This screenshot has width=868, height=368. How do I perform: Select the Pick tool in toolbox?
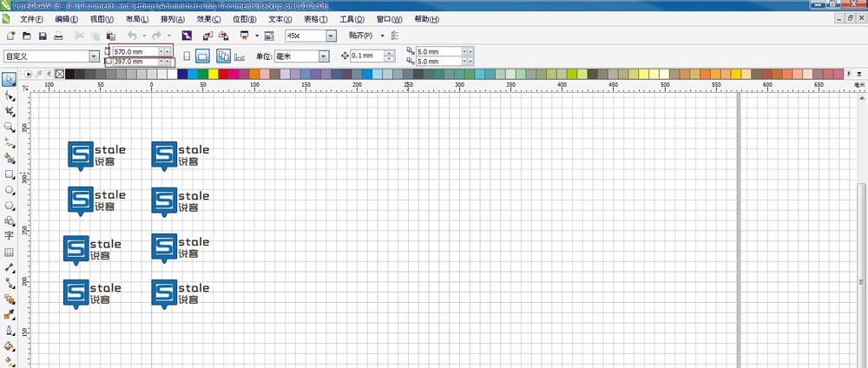[10, 80]
